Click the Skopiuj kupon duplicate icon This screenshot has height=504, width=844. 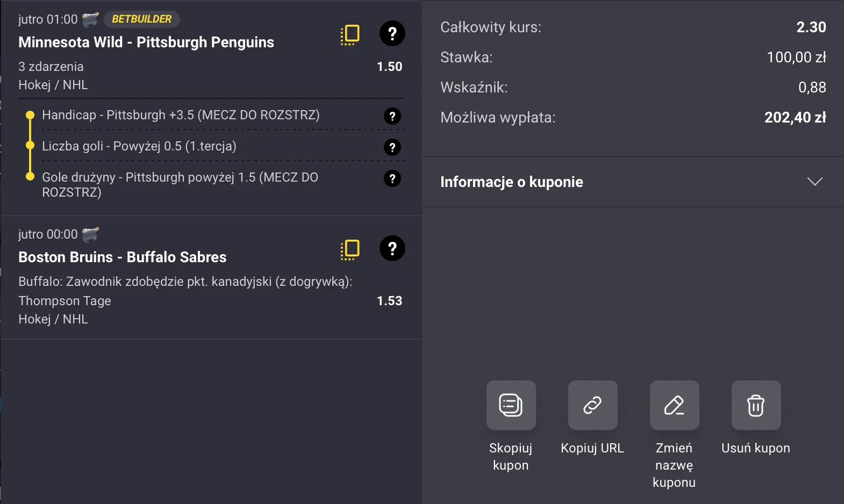click(511, 406)
